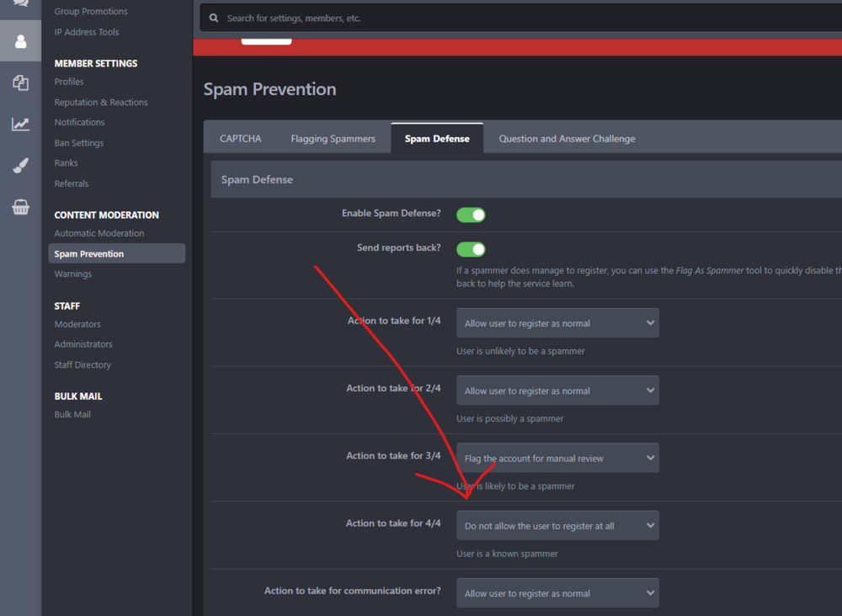Open the Action to take for 4/4 dropdown
This screenshot has height=616, width=842.
point(557,526)
